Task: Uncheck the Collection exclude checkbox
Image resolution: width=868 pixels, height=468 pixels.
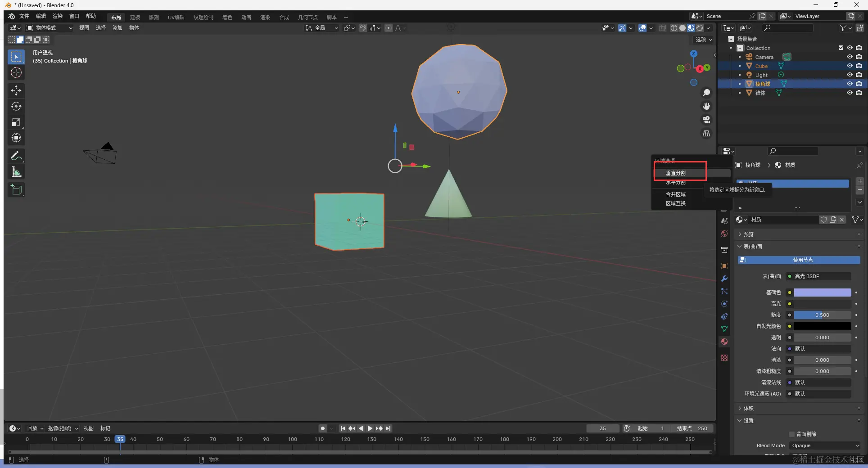Action: tap(841, 48)
